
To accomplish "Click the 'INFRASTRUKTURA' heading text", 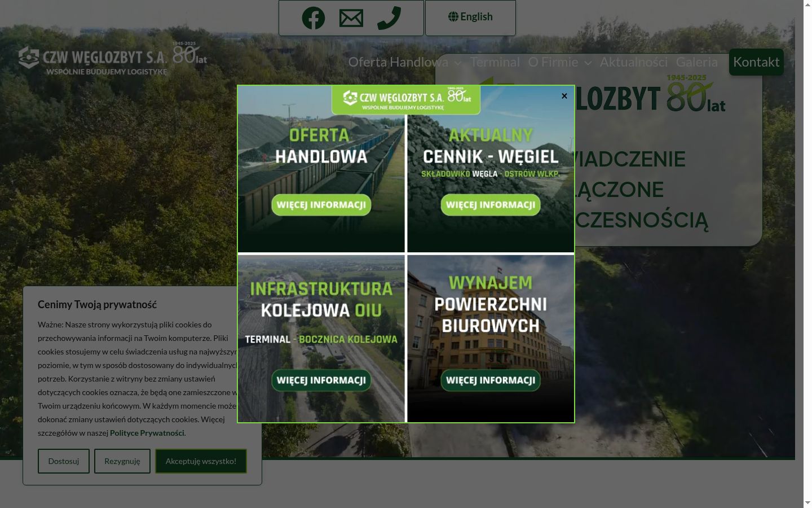I will 321,289.
